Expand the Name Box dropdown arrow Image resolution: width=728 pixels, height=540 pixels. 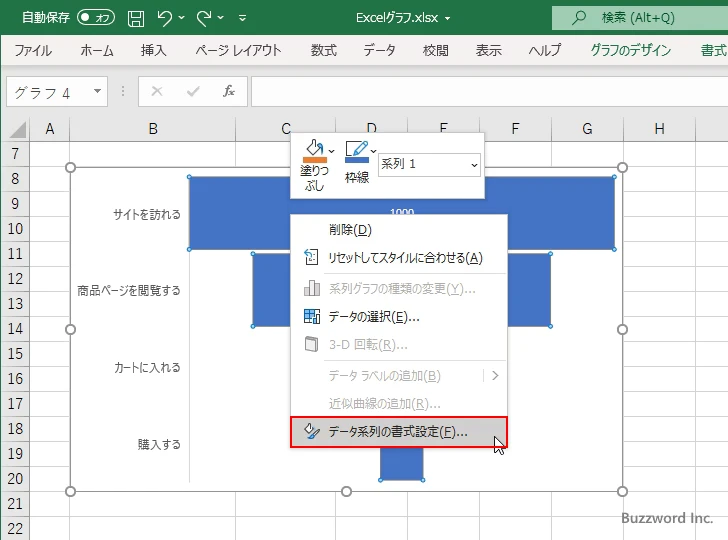[x=98, y=91]
